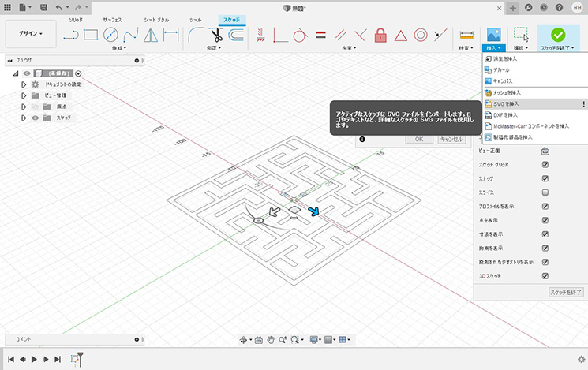Apply Parallel constraint icon
This screenshot has width=588, height=370.
click(x=340, y=35)
